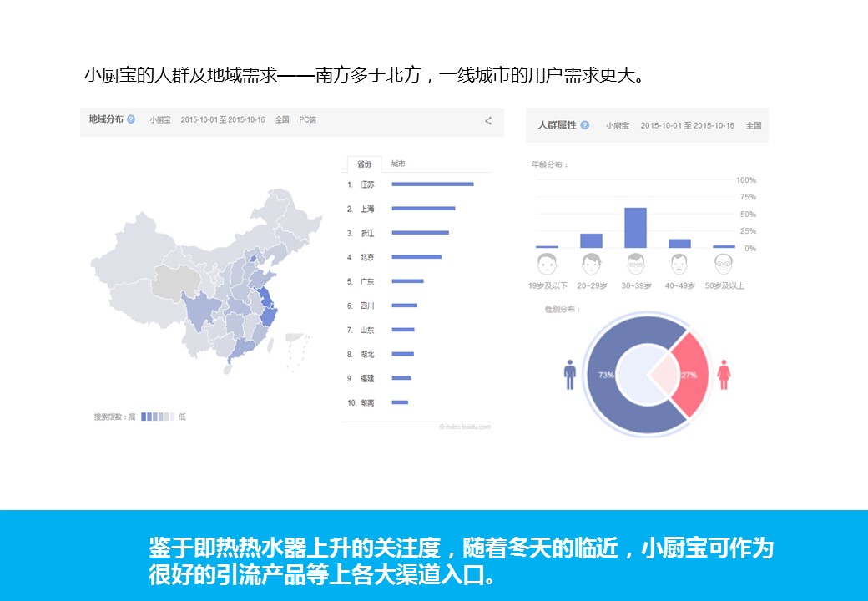Click the 40~49岁 age label
Screen dimensions: 868x601
click(679, 285)
